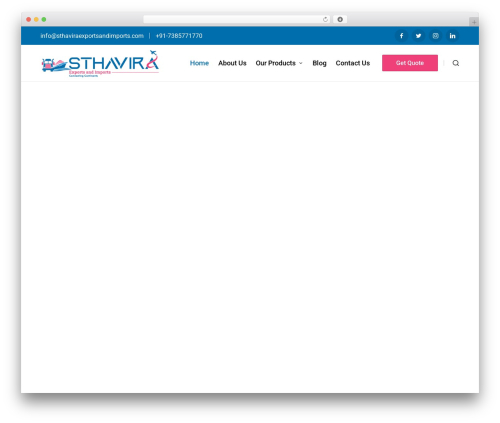Open the Instagram social icon
Viewport: 500px width, 423px height.
(x=435, y=36)
